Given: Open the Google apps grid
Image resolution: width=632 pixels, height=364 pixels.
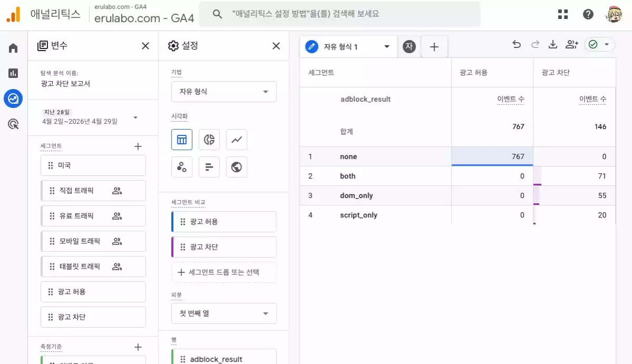Looking at the screenshot, I should [x=563, y=14].
